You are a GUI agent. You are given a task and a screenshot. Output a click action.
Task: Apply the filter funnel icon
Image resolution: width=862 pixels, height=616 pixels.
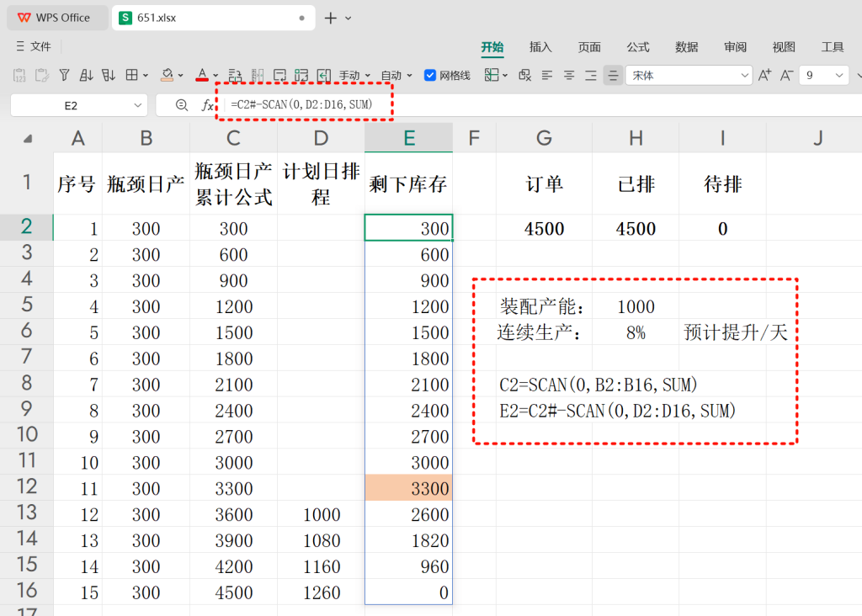64,75
